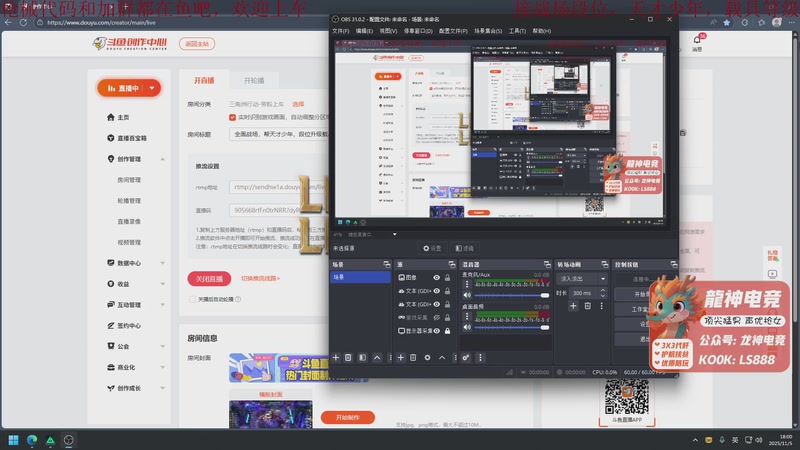Open the preview scaling dropdown in OBS

(394, 234)
